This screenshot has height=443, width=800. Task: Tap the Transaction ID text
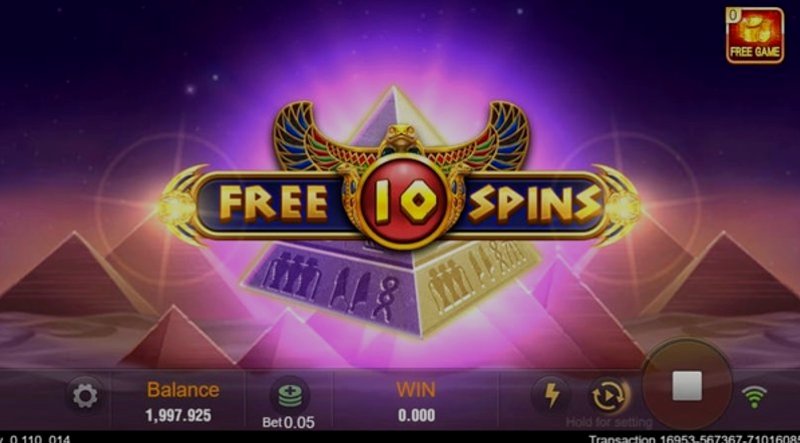694,438
